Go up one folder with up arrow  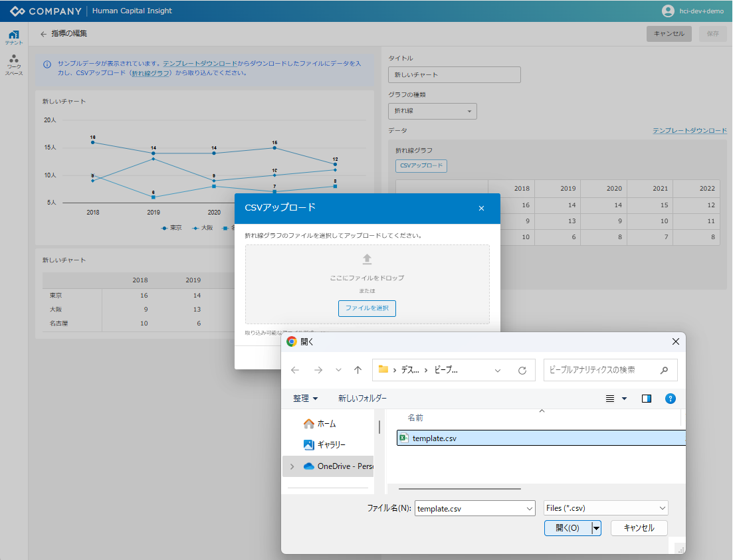tap(358, 370)
